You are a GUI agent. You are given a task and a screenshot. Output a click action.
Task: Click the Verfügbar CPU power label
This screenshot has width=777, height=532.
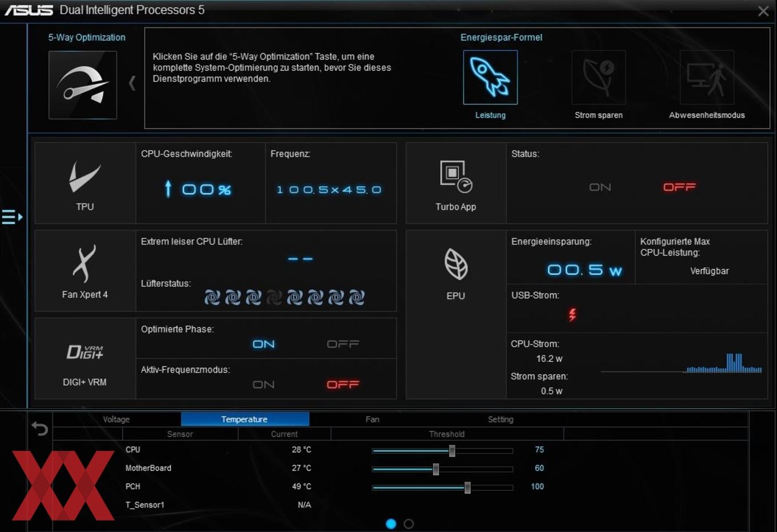[709, 271]
